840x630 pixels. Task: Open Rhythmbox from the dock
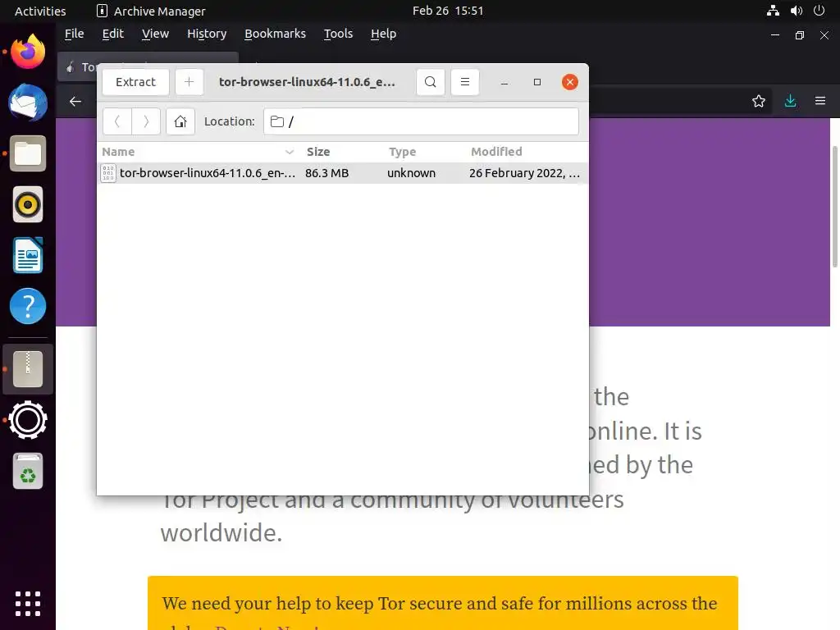[28, 204]
